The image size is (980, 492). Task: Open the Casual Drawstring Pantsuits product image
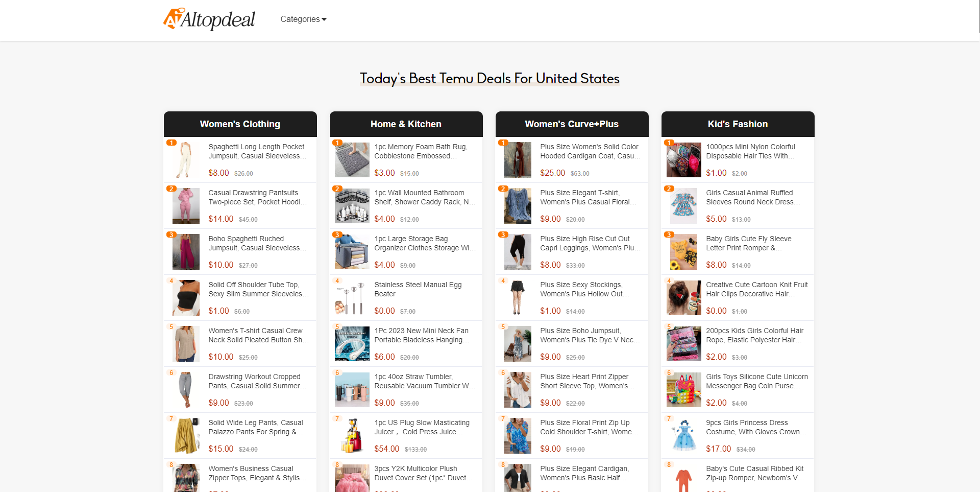(186, 206)
